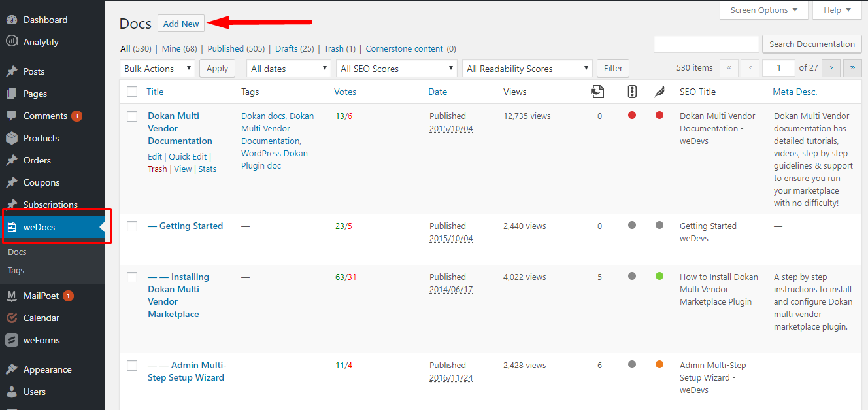Sort by Meta Desc. column
Image resolution: width=868 pixels, height=410 pixels.
[795, 92]
